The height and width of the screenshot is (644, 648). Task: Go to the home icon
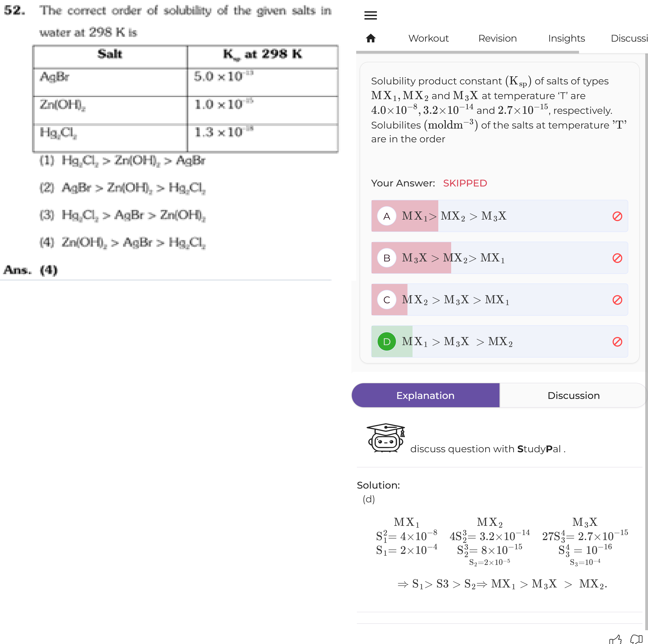(x=371, y=38)
